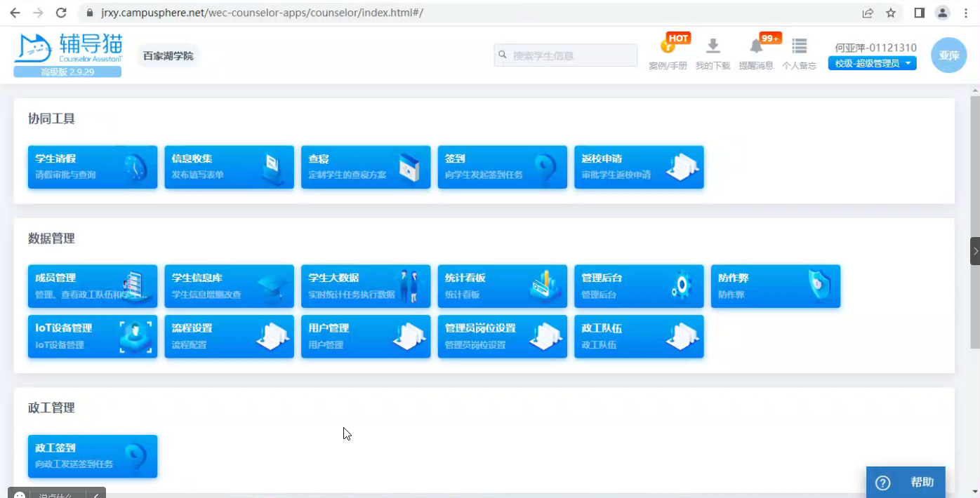The image size is (980, 498).
Task: Open 我的下载 download icon
Action: 713,47
